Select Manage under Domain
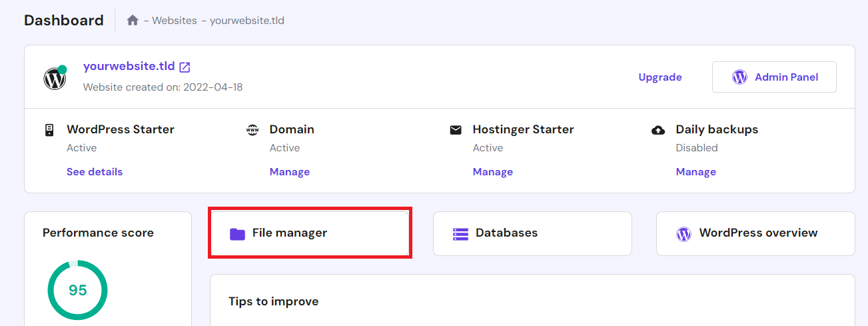The width and height of the screenshot is (868, 326). click(289, 172)
